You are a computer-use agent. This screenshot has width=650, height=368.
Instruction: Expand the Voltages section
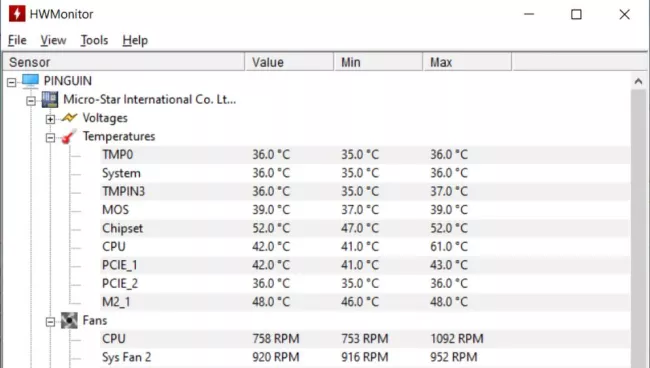(50, 119)
